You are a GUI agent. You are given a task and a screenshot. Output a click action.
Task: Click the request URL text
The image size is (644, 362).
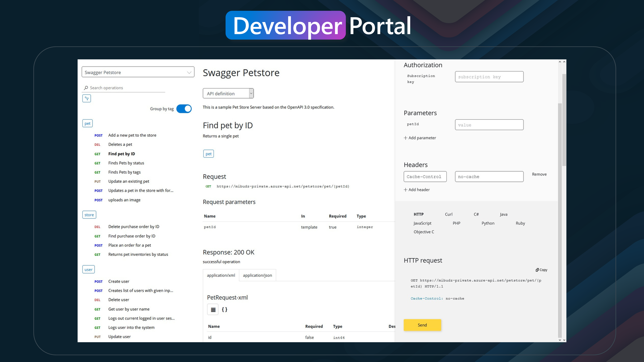coord(283,186)
